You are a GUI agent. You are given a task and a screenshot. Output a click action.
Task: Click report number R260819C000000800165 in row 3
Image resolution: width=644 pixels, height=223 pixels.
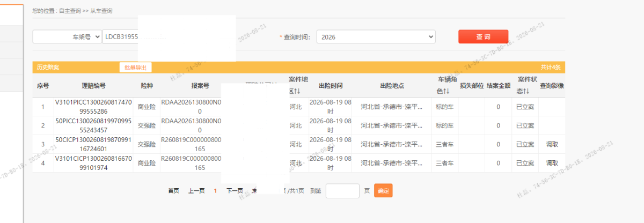191,144
